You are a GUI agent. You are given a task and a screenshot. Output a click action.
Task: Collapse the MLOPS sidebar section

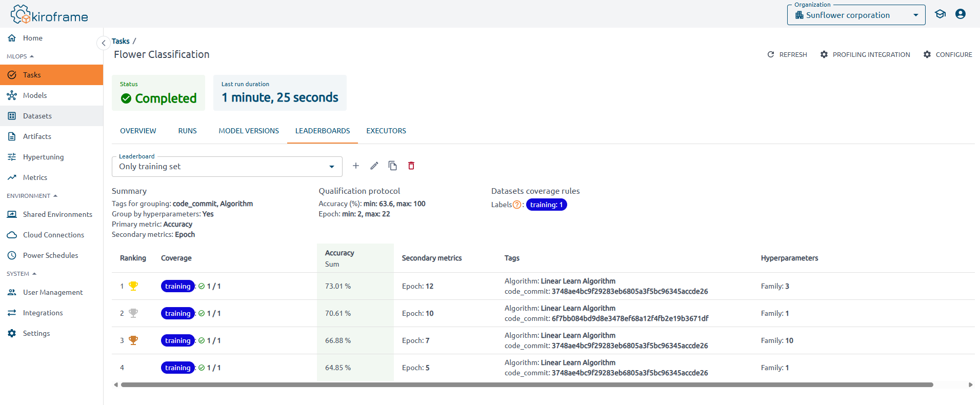tap(21, 56)
